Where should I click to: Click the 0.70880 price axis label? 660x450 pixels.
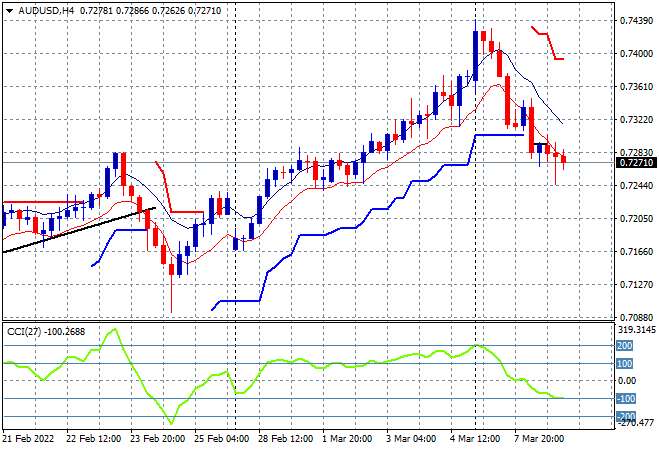coord(636,317)
